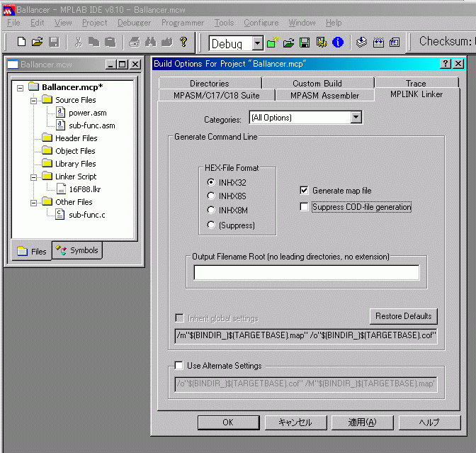The width and height of the screenshot is (476, 453).
Task: Click the last toolbar icon before Checksum
Action: point(395,43)
